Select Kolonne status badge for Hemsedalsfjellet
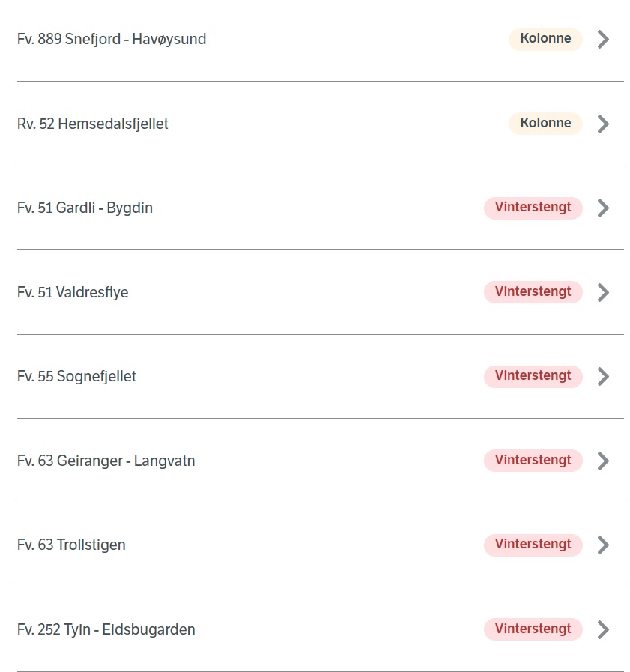The width and height of the screenshot is (630, 672). tap(545, 124)
